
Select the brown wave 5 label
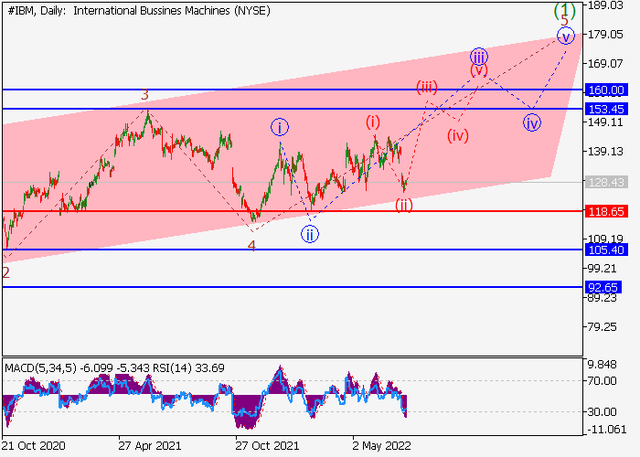point(564,20)
